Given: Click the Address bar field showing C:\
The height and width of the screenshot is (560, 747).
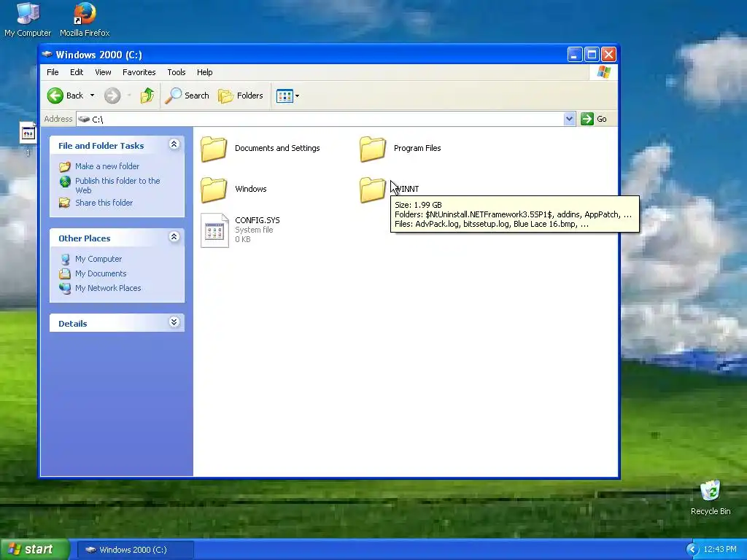Looking at the screenshot, I should (326, 119).
